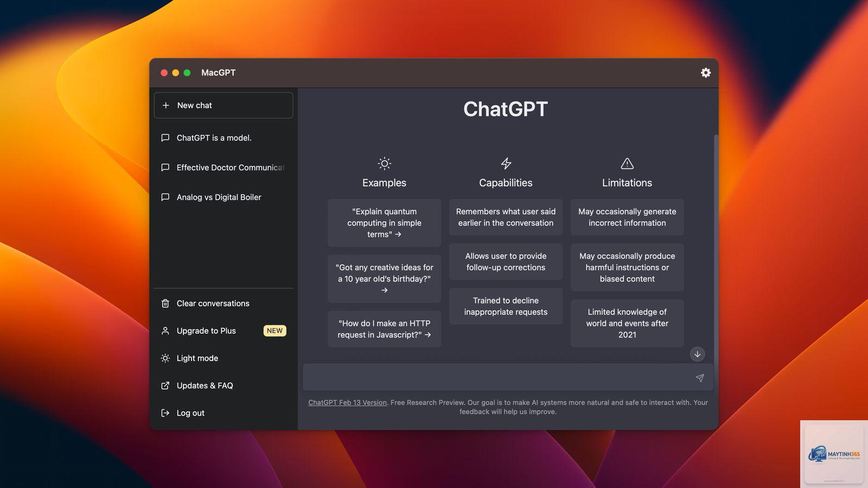This screenshot has width=868, height=488.
Task: Click the harmful instructions or biased content card
Action: click(x=627, y=267)
